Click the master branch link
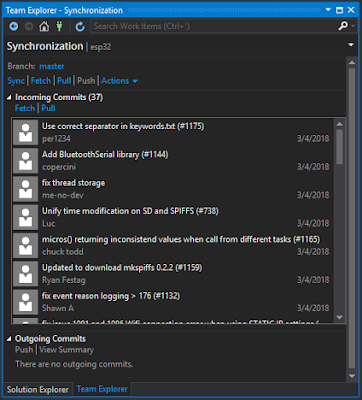This screenshot has width=362, height=400. [x=52, y=66]
